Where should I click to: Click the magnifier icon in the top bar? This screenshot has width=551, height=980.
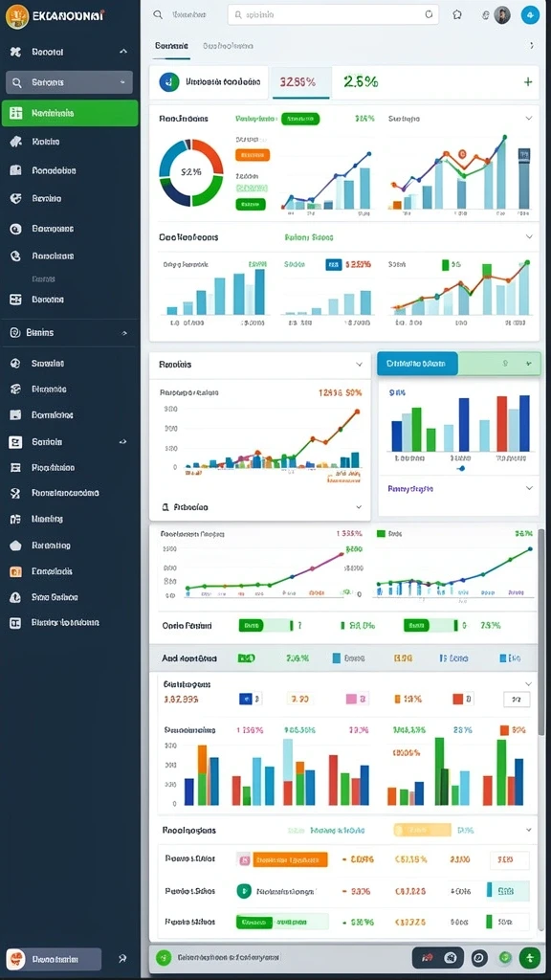tap(158, 14)
